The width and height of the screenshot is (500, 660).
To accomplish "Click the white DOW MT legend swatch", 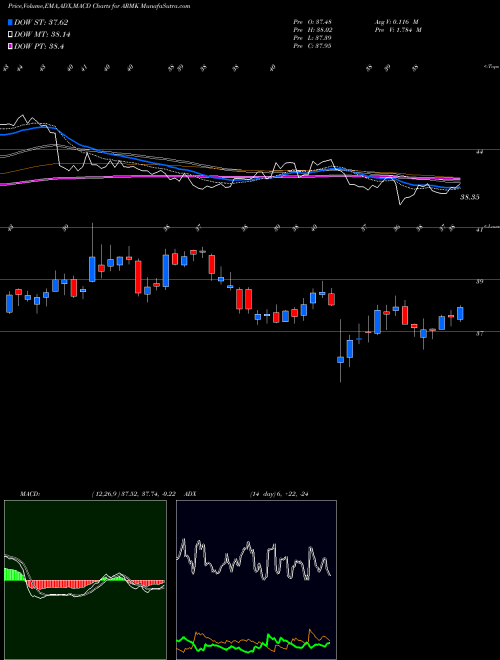I will (10, 35).
